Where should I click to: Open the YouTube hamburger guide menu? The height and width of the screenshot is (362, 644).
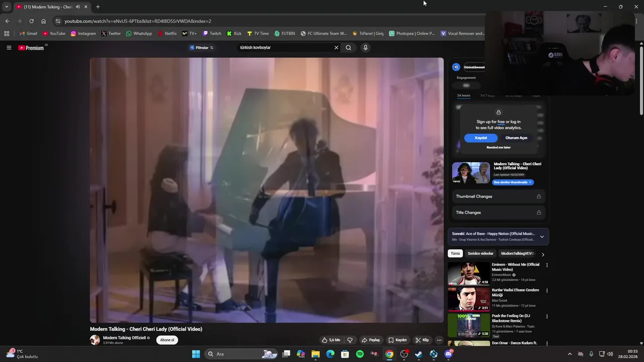tap(9, 48)
